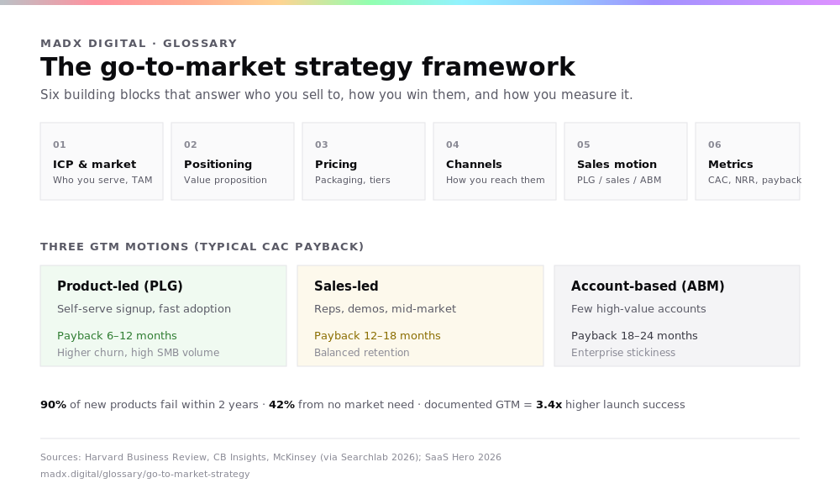This screenshot has width=840, height=504.
Task: Click the 'Channels' heading
Action: [x=474, y=165]
